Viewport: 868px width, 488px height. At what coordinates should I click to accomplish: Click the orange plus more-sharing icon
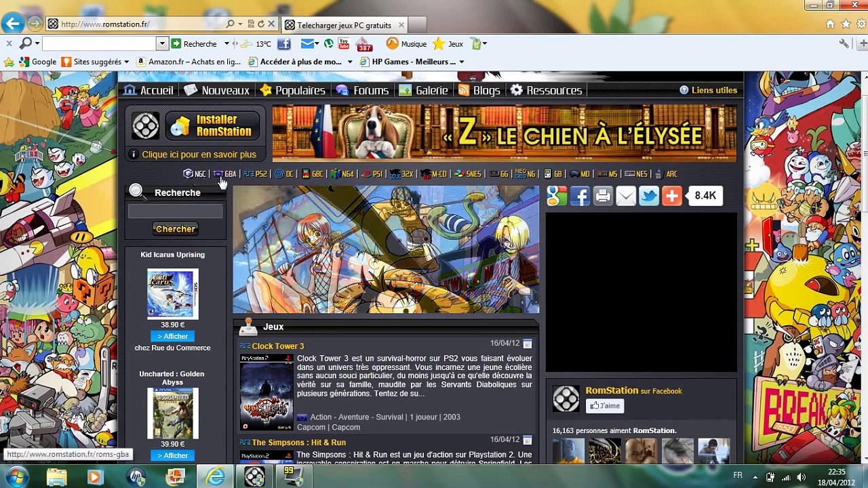[x=672, y=196]
